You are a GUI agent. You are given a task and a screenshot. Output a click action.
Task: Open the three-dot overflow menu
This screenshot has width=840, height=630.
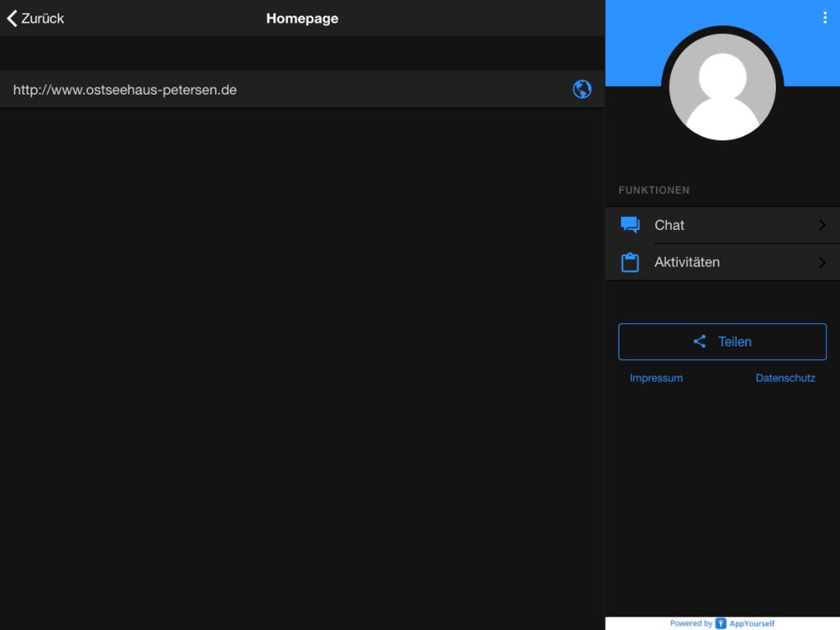(x=825, y=18)
